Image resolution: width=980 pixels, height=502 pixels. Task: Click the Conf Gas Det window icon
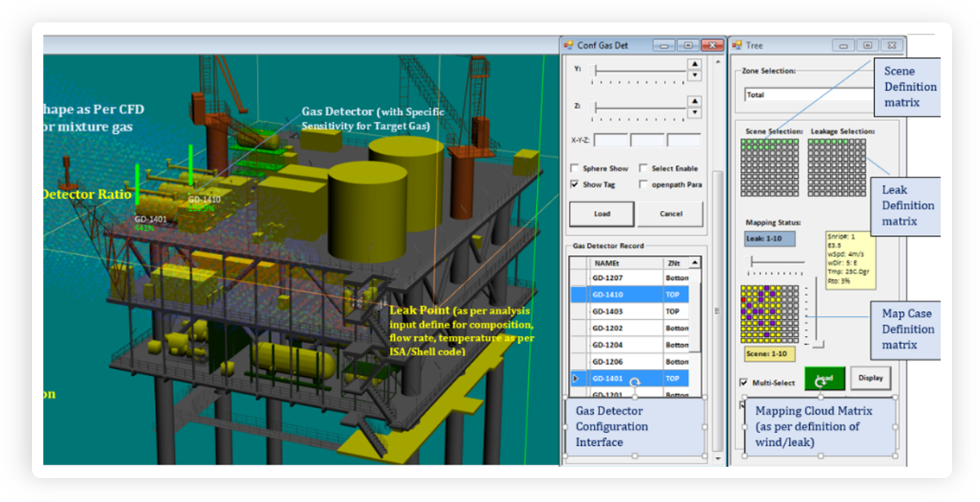coord(568,46)
